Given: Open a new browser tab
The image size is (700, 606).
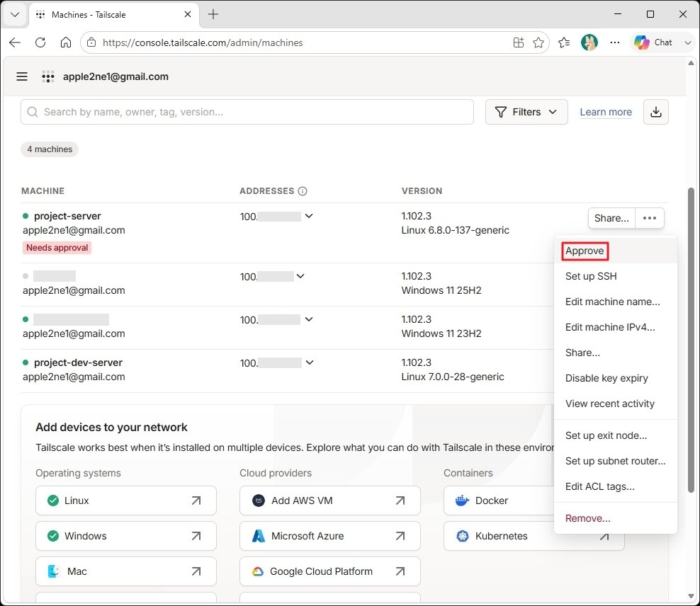Looking at the screenshot, I should pyautogui.click(x=213, y=14).
